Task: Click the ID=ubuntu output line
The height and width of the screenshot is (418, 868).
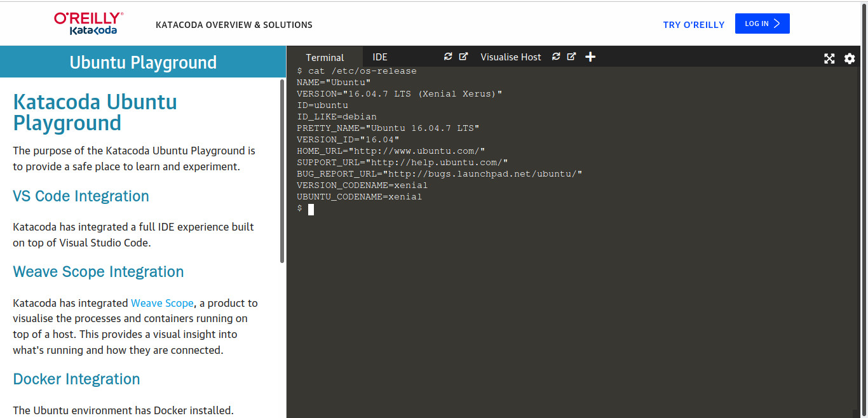Action: [x=322, y=105]
